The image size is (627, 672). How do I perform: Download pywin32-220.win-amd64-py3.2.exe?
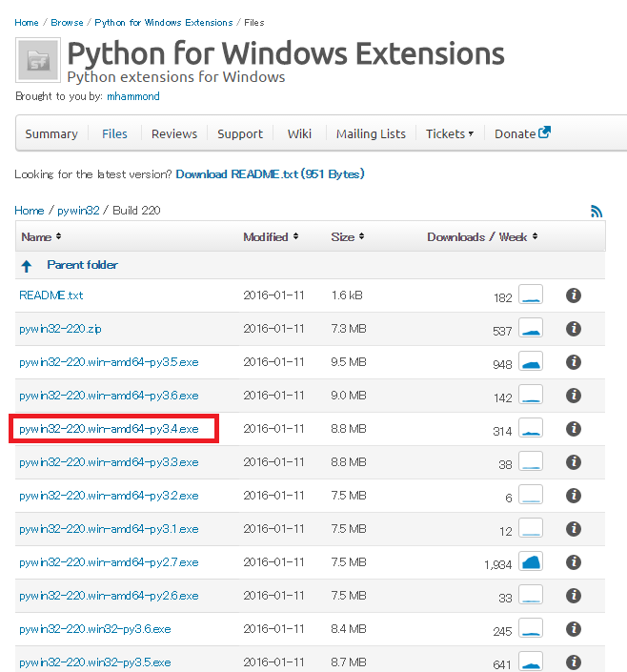click(x=109, y=496)
